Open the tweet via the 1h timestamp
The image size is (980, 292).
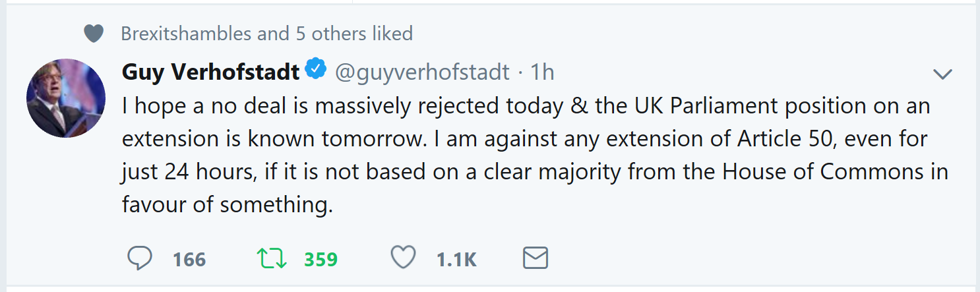coord(542,71)
